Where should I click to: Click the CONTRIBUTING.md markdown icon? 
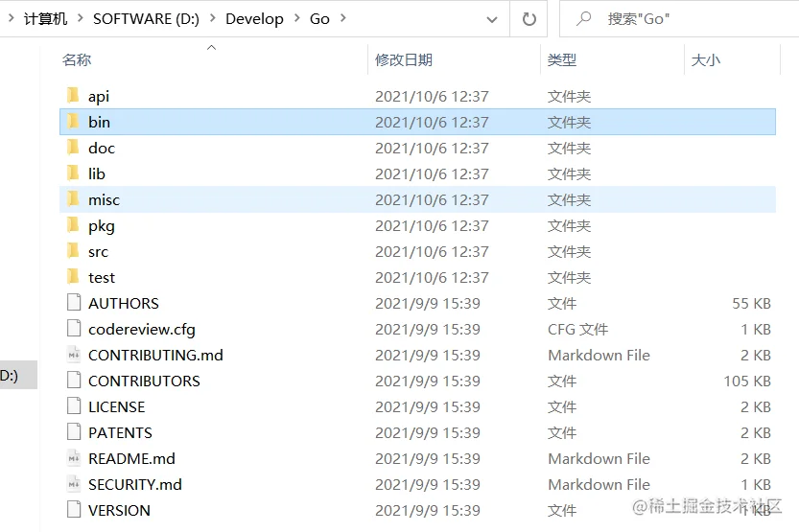point(74,355)
